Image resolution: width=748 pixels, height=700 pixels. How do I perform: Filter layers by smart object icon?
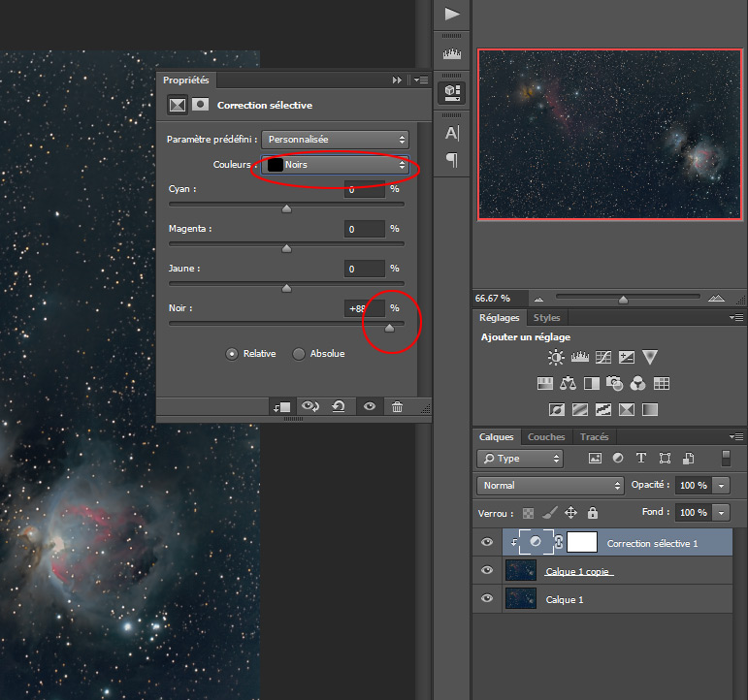click(x=688, y=459)
